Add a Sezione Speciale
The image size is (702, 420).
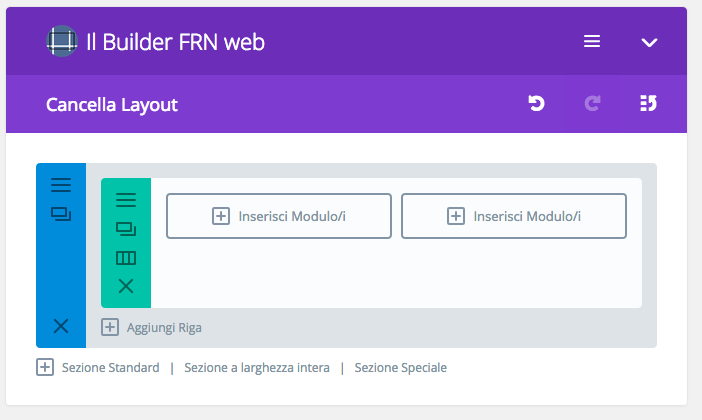click(x=401, y=368)
